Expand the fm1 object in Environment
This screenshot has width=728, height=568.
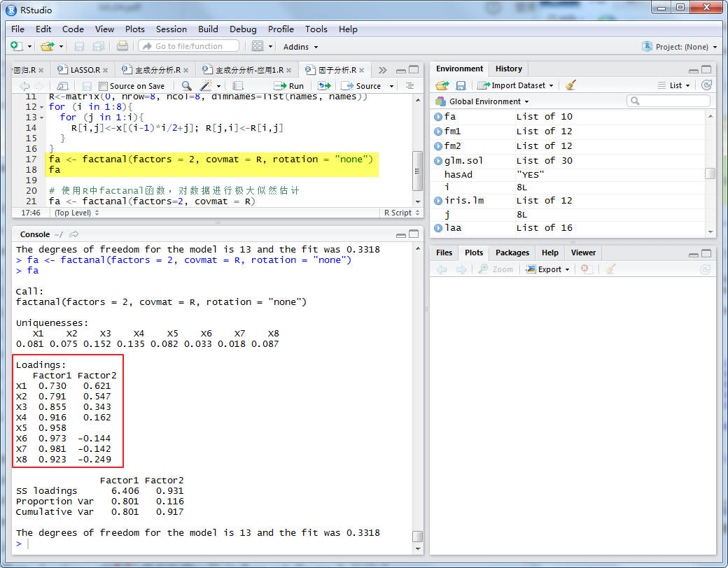438,132
